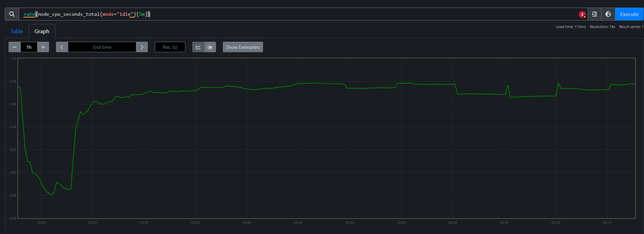Switch to the Table tab
This screenshot has width=644, height=234.
click(x=17, y=31)
